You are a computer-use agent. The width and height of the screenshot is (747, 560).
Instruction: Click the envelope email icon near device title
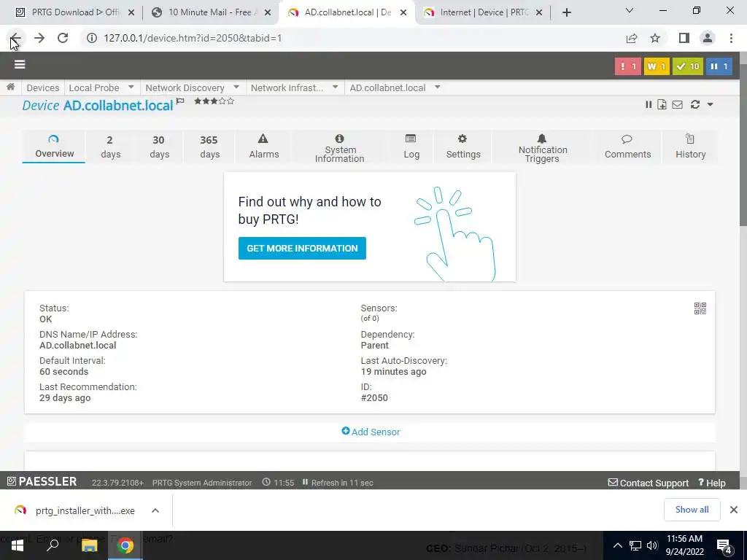[678, 104]
